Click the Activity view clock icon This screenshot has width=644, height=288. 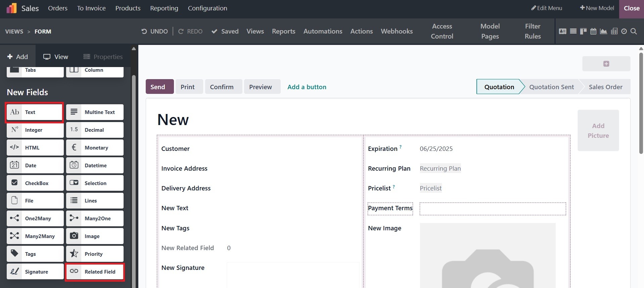[624, 31]
